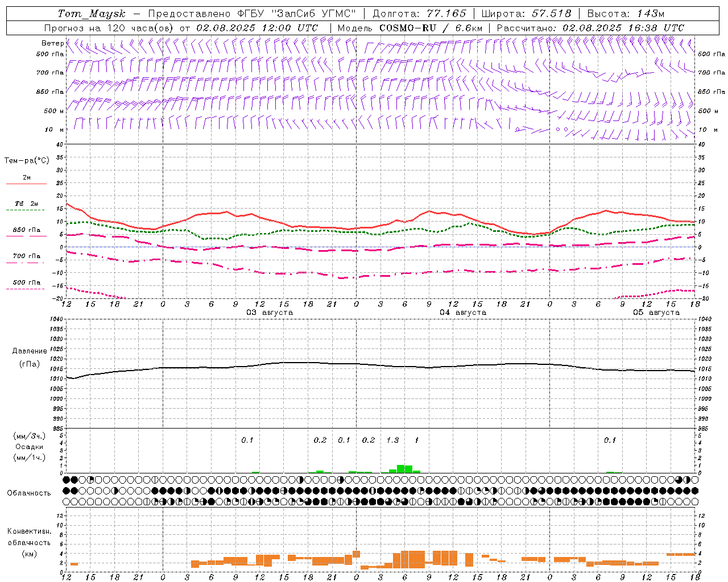The height and width of the screenshot is (582, 728).
Task: Click the 1.3 precipitation amount value
Action: tap(392, 440)
